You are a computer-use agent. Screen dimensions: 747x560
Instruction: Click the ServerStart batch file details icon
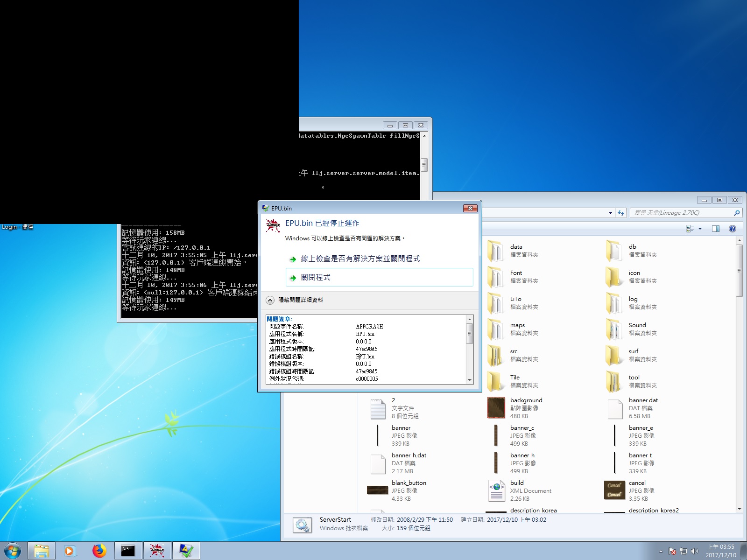tap(302, 525)
